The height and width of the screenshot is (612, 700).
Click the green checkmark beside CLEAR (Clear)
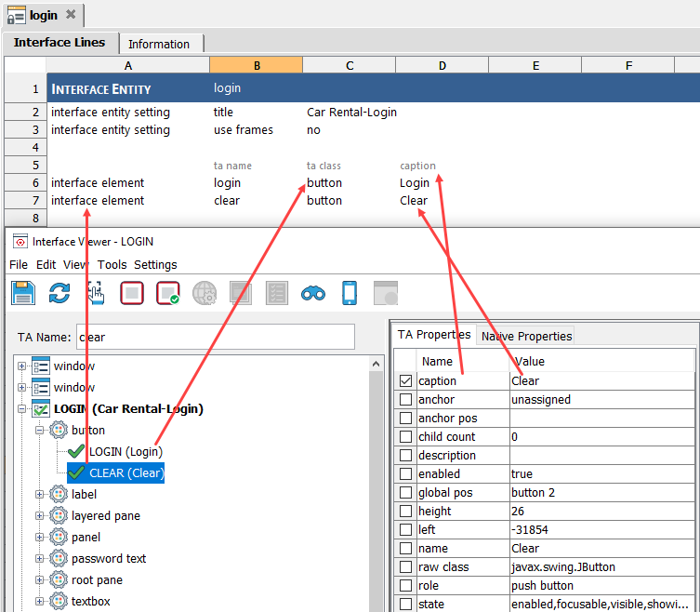point(76,472)
